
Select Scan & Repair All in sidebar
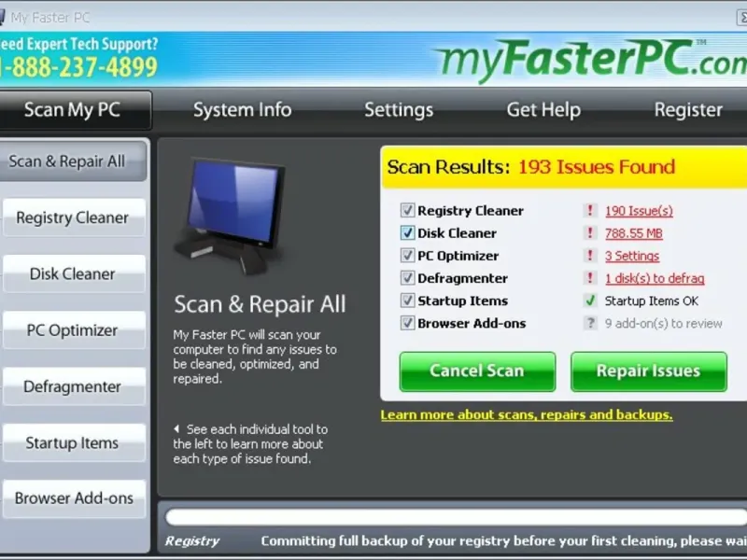pos(73,161)
